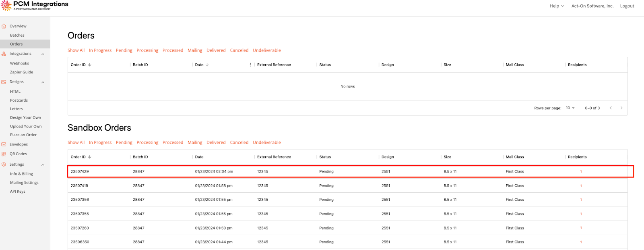Filter Orders by Show All
644x250 pixels.
point(76,50)
